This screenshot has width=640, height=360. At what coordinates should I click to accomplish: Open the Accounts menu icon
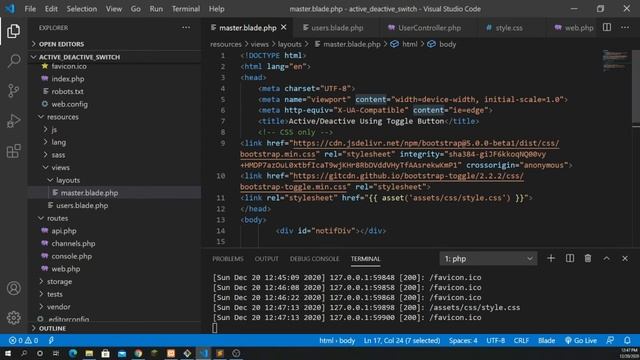tap(13, 288)
